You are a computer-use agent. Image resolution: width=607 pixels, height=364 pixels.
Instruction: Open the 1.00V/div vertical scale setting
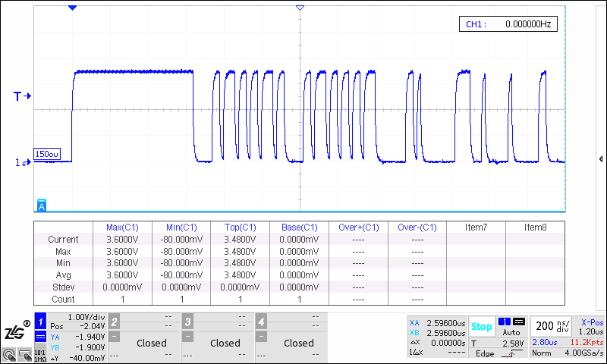86,317
